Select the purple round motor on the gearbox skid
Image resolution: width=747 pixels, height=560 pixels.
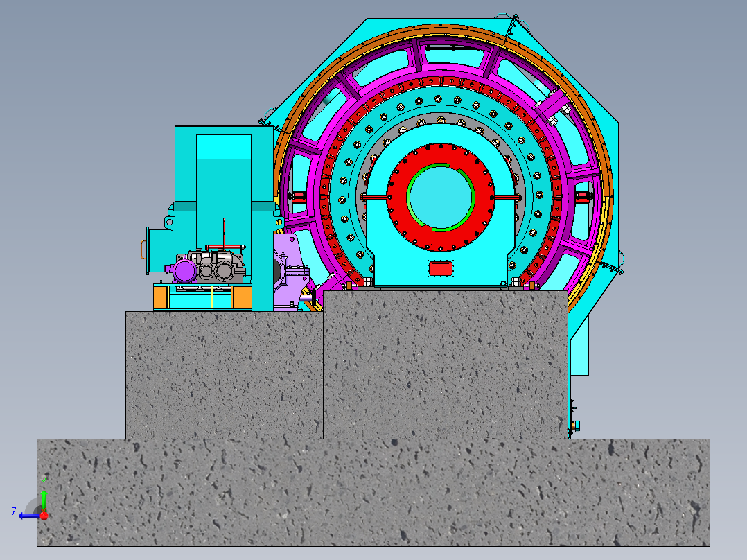(x=184, y=271)
